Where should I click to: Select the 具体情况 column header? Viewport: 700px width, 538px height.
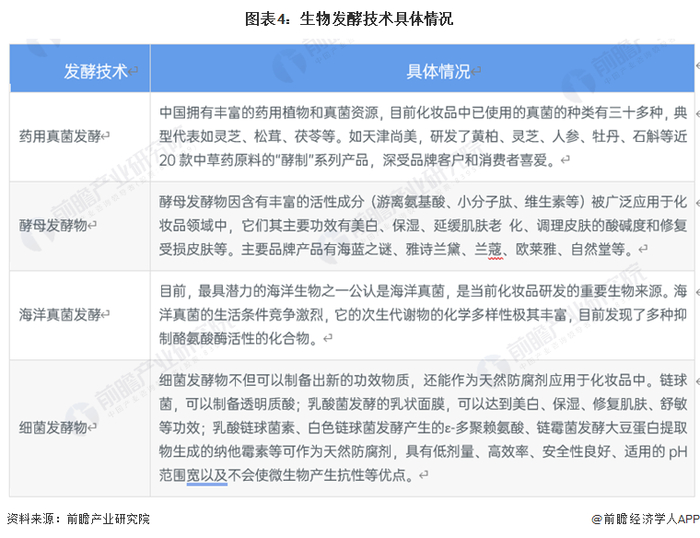(x=422, y=68)
